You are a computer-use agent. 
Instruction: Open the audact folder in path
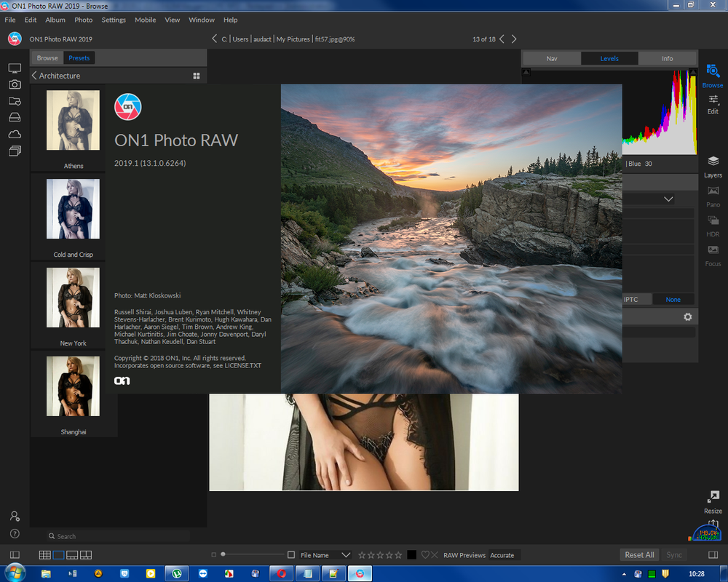click(262, 39)
